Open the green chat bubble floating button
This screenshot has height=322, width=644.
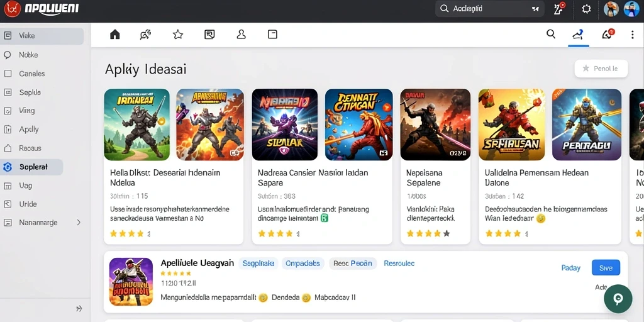pyautogui.click(x=618, y=299)
